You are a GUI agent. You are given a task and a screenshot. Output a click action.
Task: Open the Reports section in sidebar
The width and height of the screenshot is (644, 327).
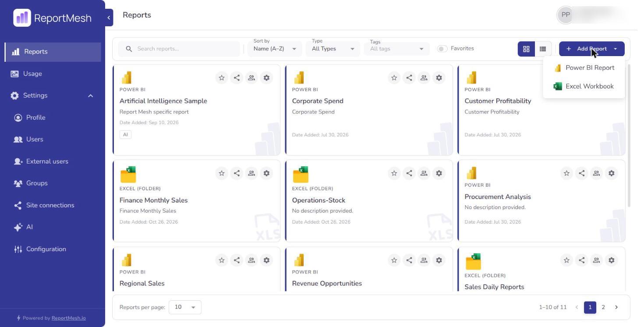53,52
